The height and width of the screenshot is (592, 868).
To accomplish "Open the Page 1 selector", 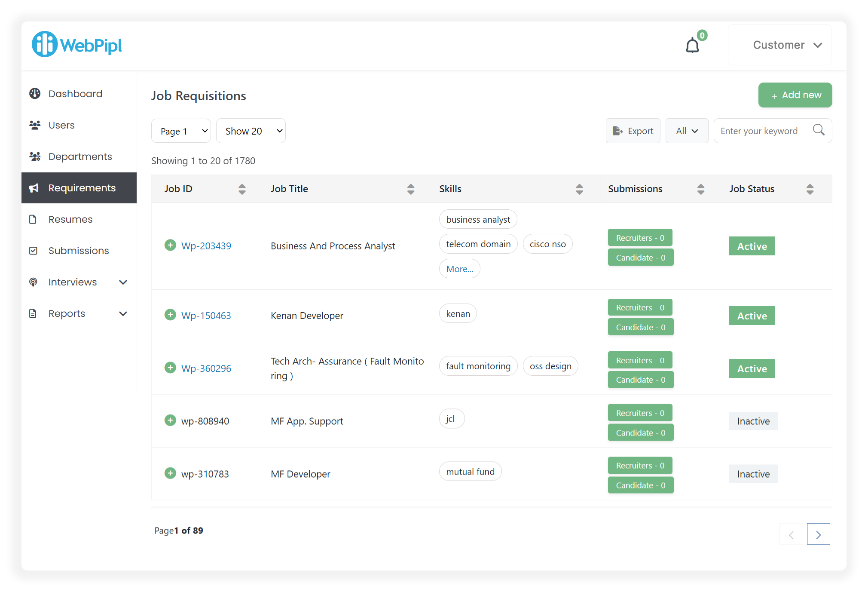I will [181, 131].
